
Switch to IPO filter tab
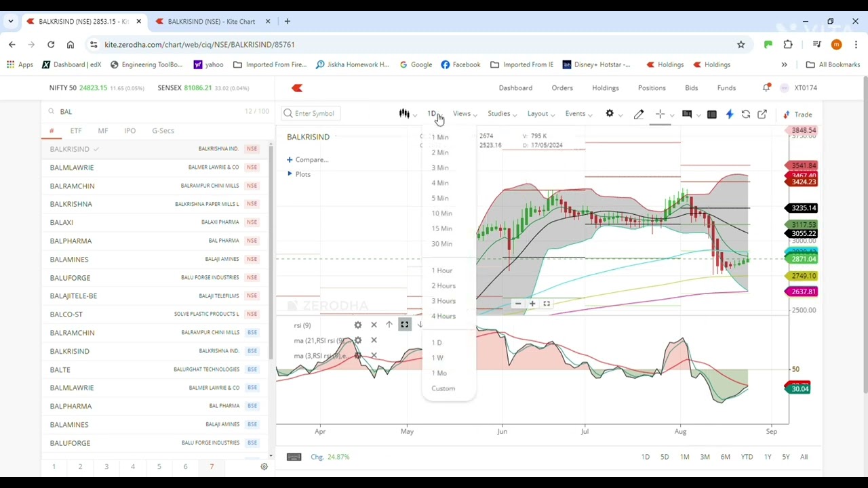pos(130,131)
